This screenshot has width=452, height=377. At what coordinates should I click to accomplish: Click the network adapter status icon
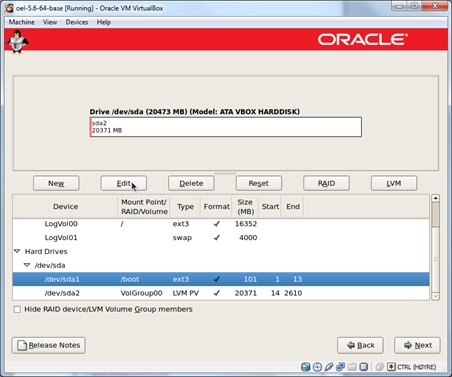tap(340, 367)
